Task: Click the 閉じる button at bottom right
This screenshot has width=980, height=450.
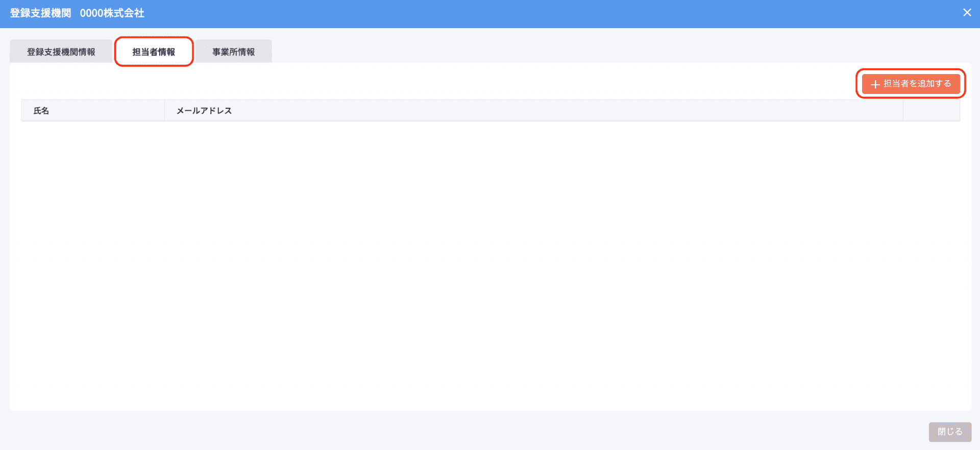Action: pos(950,432)
